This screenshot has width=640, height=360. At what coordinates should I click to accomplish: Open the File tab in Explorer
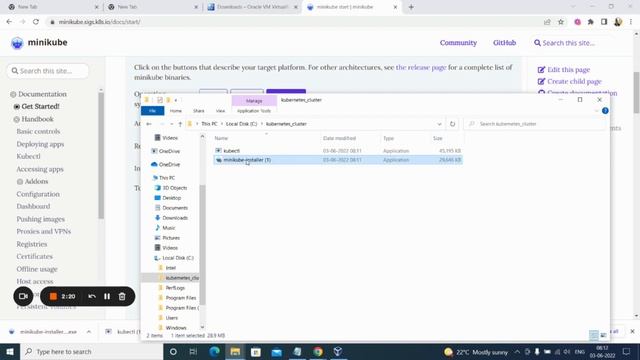(x=152, y=111)
